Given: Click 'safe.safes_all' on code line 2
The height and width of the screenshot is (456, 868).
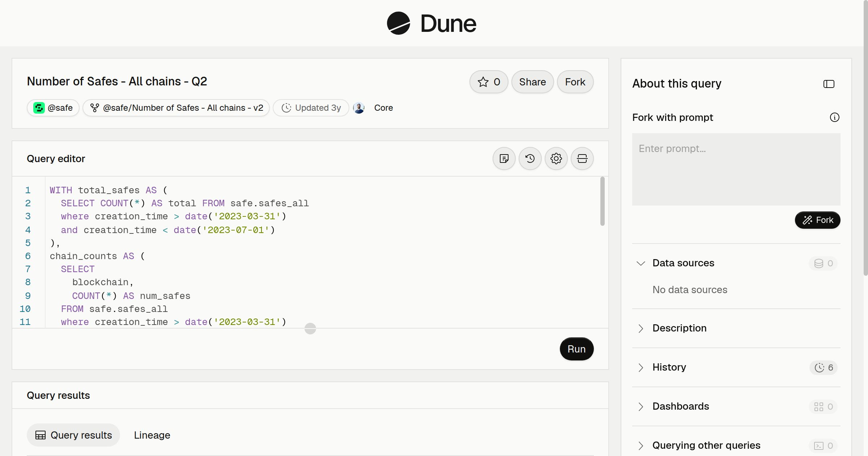Looking at the screenshot, I should pyautogui.click(x=269, y=203).
